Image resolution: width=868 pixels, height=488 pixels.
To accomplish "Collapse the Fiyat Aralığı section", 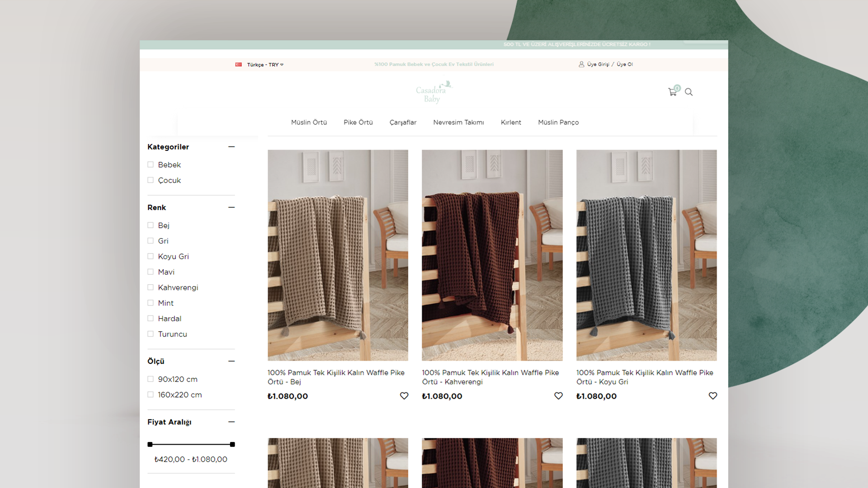I will click(x=231, y=422).
